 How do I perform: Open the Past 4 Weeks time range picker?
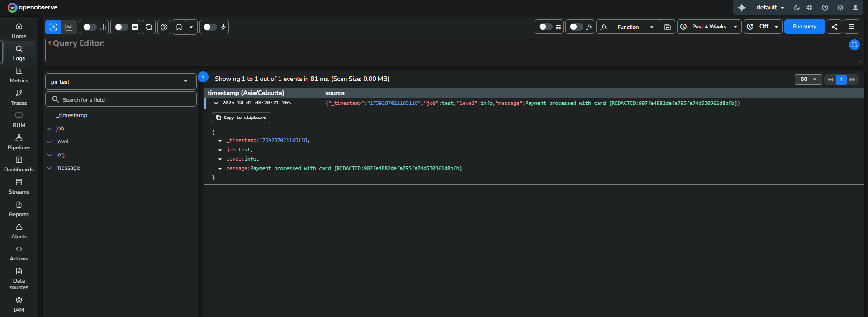click(x=709, y=27)
